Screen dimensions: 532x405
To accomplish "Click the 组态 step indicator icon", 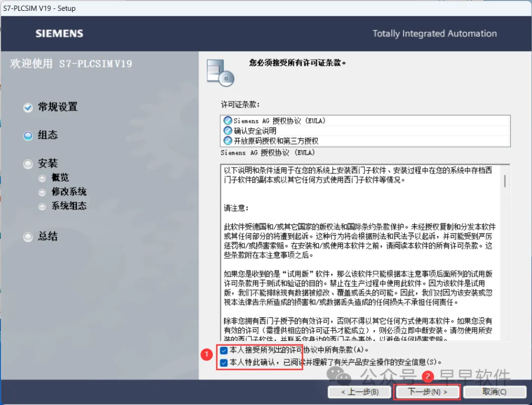I will (28, 136).
